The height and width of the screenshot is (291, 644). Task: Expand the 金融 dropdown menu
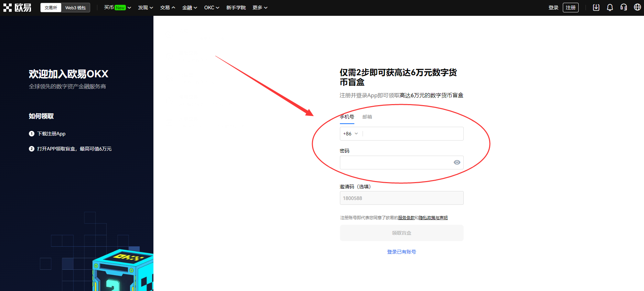point(190,8)
